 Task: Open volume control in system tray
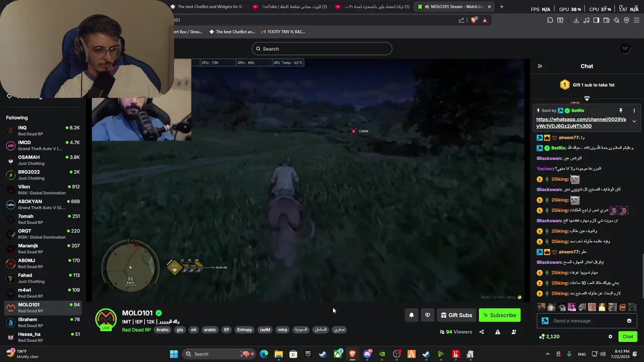tap(603, 354)
